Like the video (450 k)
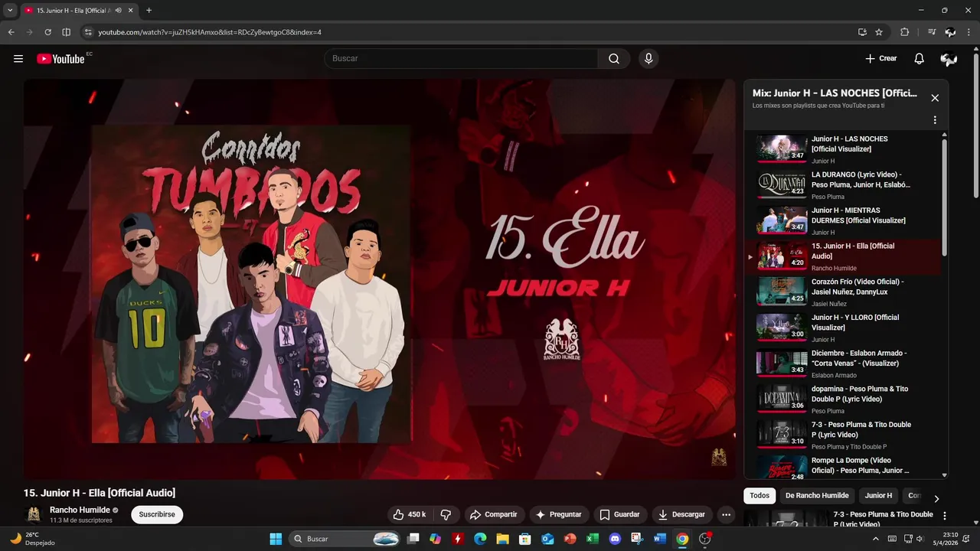The height and width of the screenshot is (551, 980). (410, 514)
